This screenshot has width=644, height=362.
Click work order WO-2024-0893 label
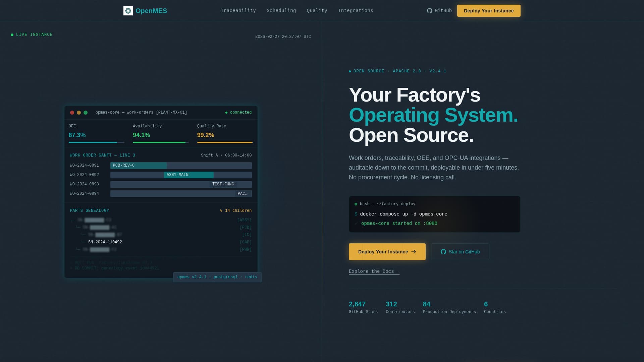85,184
